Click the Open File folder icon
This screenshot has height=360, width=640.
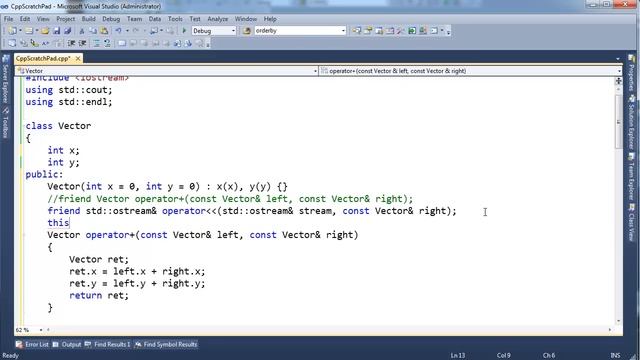tap(45, 31)
